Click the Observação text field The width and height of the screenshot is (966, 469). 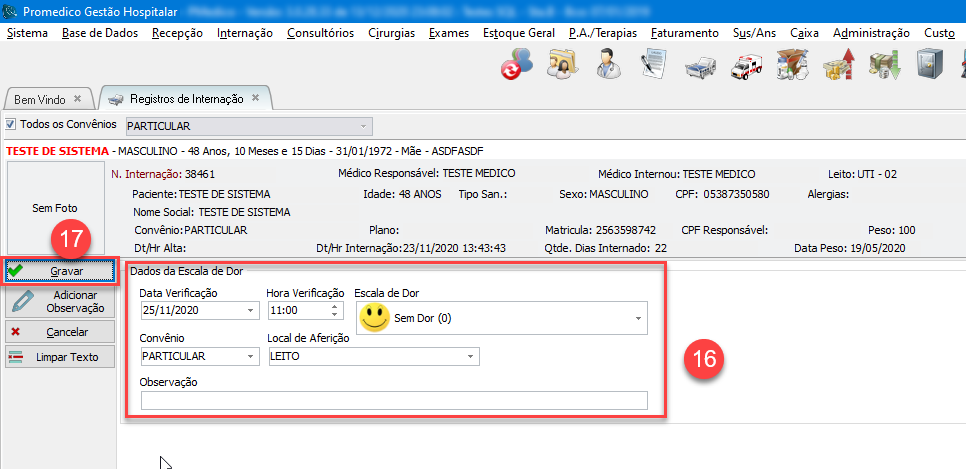[394, 401]
